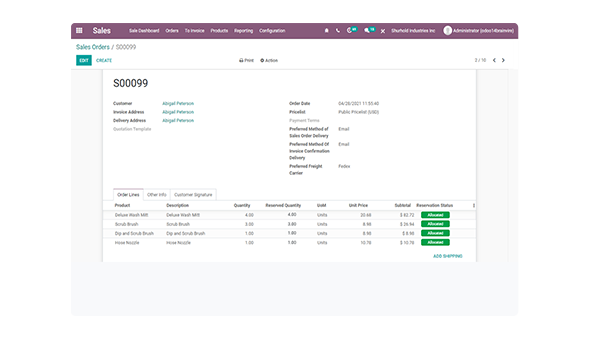
Task: Click the 2 / 10 pager counter
Action: point(481,60)
